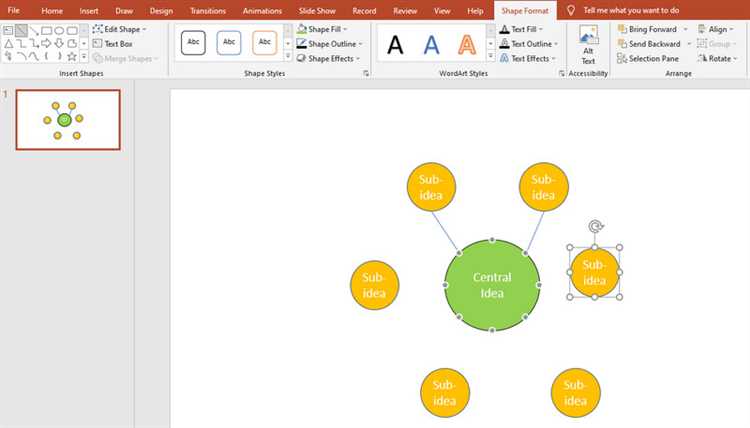Open the Edit Shape dropdown

point(125,29)
